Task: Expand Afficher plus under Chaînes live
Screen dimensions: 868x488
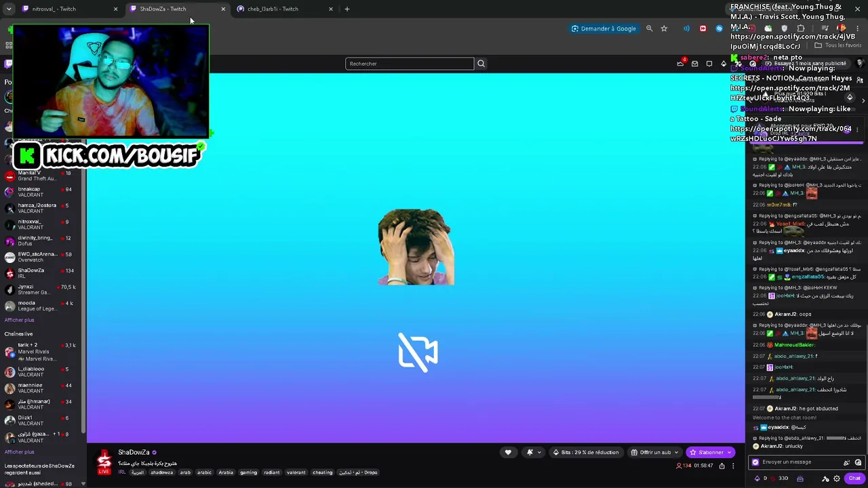Action: click(x=19, y=452)
